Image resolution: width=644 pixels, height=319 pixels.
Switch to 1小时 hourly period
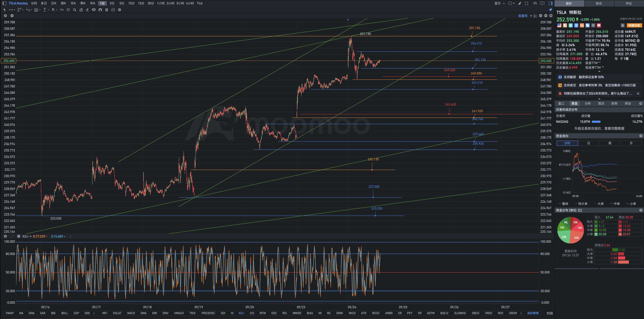click(x=161, y=3)
